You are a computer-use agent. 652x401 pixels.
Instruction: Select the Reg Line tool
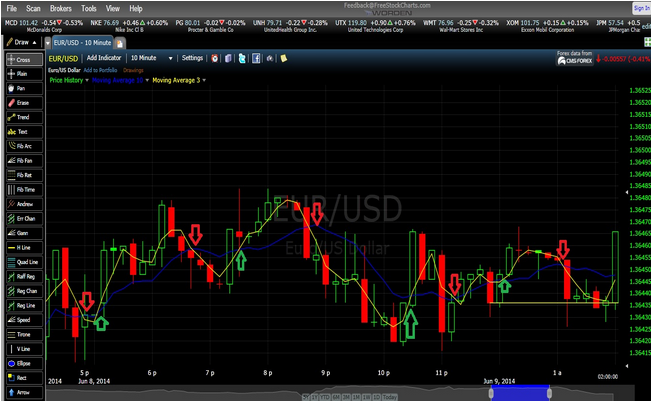[25, 305]
